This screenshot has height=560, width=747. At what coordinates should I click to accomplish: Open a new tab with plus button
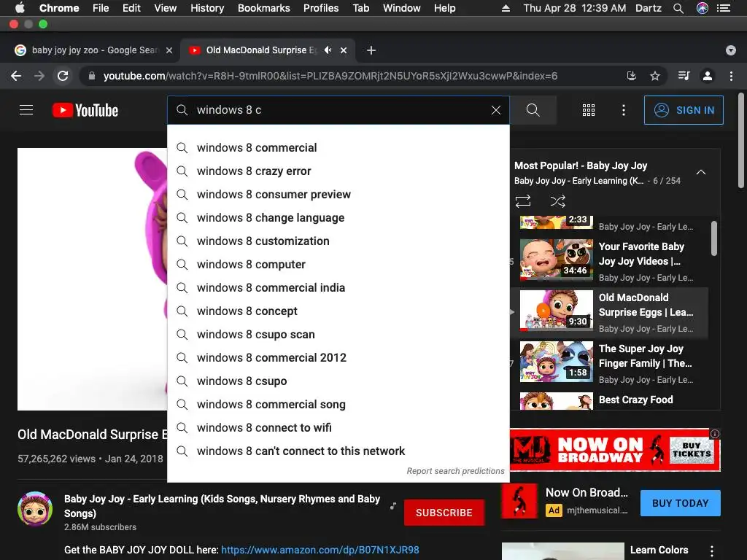coord(371,50)
